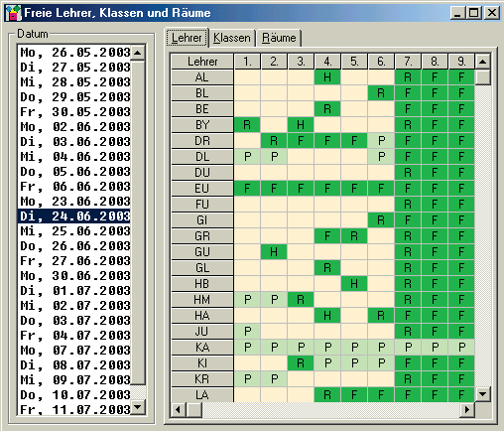Image resolution: width=504 pixels, height=431 pixels.
Task: Click the R cell for LA period 4
Action: (x=327, y=395)
